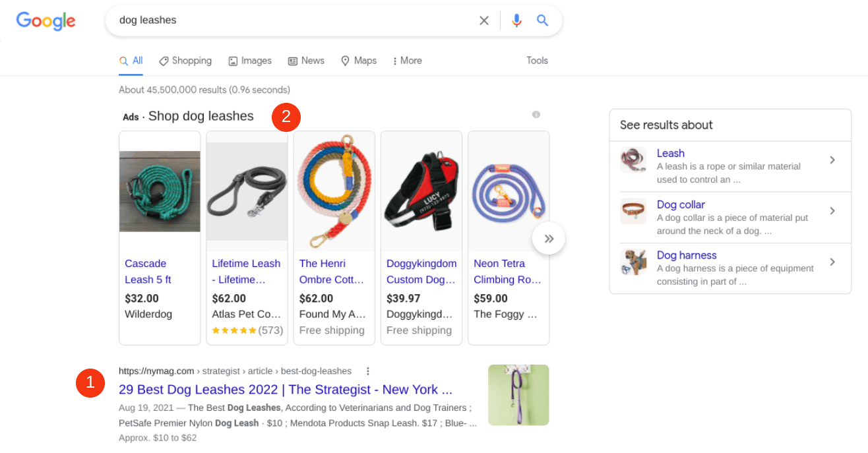This screenshot has width=868, height=453.
Task: Click the Maps pin icon in the results menu
Action: (x=345, y=61)
